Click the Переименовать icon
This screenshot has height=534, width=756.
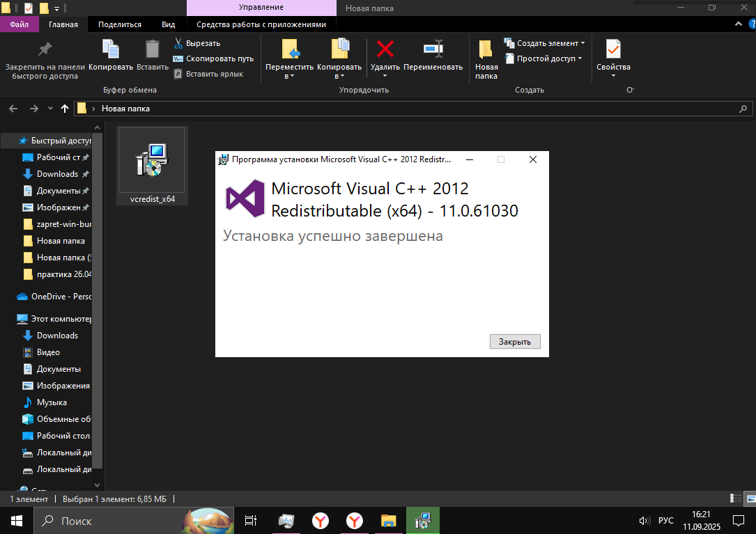click(x=433, y=49)
